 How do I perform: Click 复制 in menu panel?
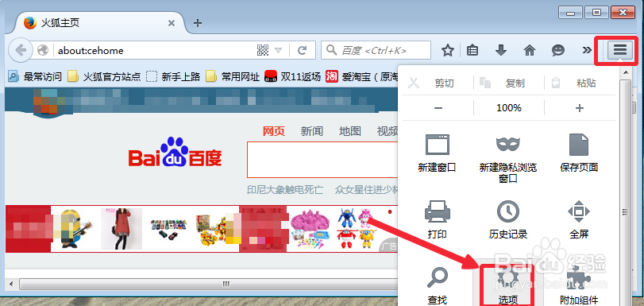coord(508,83)
